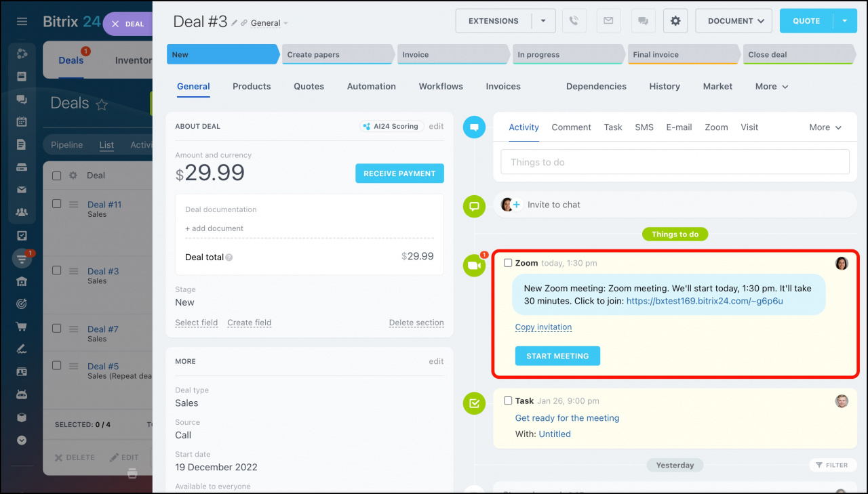Switch to the Automation tab
This screenshot has width=868, height=494.
pyautogui.click(x=372, y=86)
